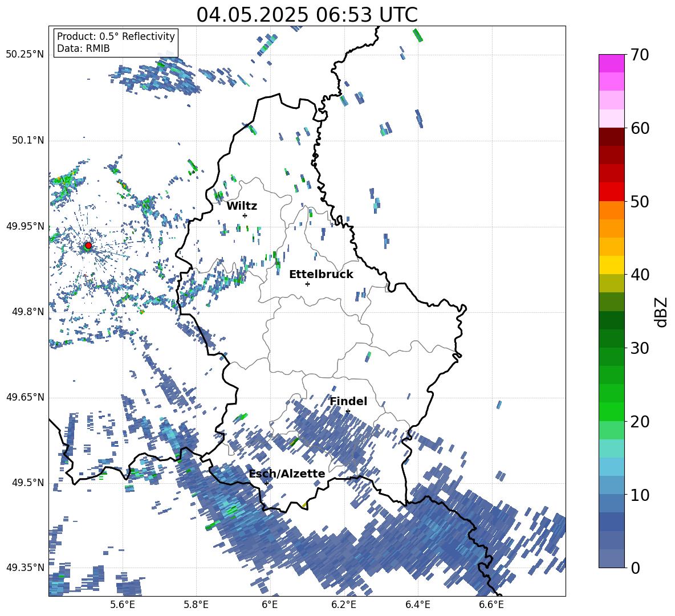Image resolution: width=675 pixels, height=616 pixels.
Task: Click the 0 dBZ colorbar tick label
Action: (x=635, y=568)
